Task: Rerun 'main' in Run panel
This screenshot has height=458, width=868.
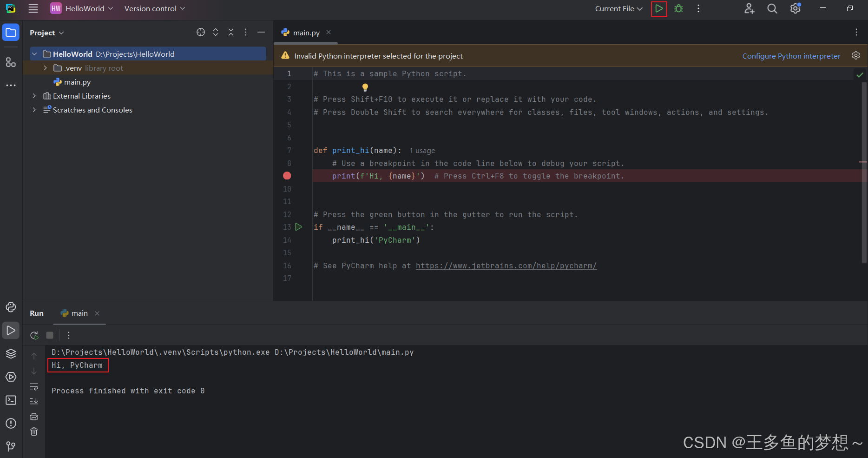Action: click(34, 335)
